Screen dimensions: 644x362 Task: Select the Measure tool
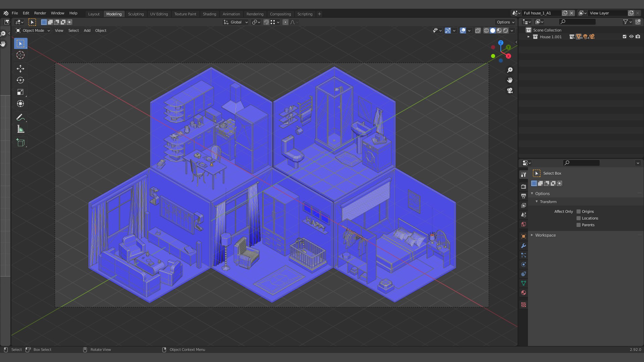(20, 129)
